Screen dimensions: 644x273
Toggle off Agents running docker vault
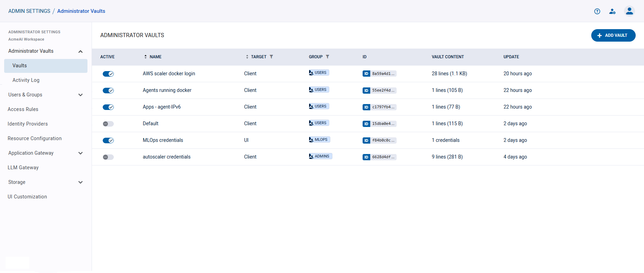[x=108, y=90]
